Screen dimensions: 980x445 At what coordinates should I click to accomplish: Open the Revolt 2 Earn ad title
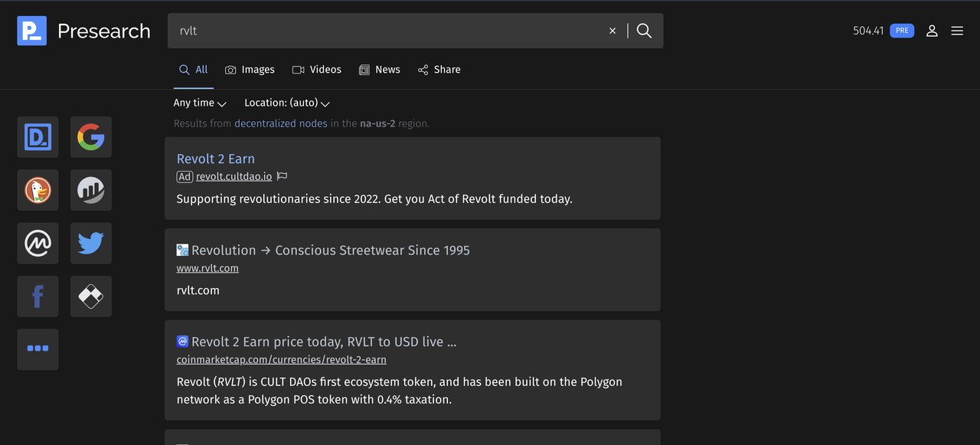click(x=216, y=159)
